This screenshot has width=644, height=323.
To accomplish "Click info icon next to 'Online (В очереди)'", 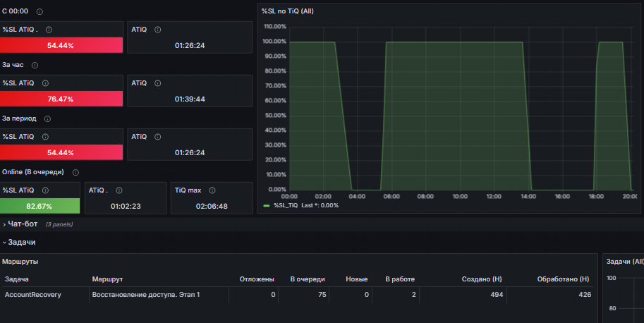I will click(75, 172).
